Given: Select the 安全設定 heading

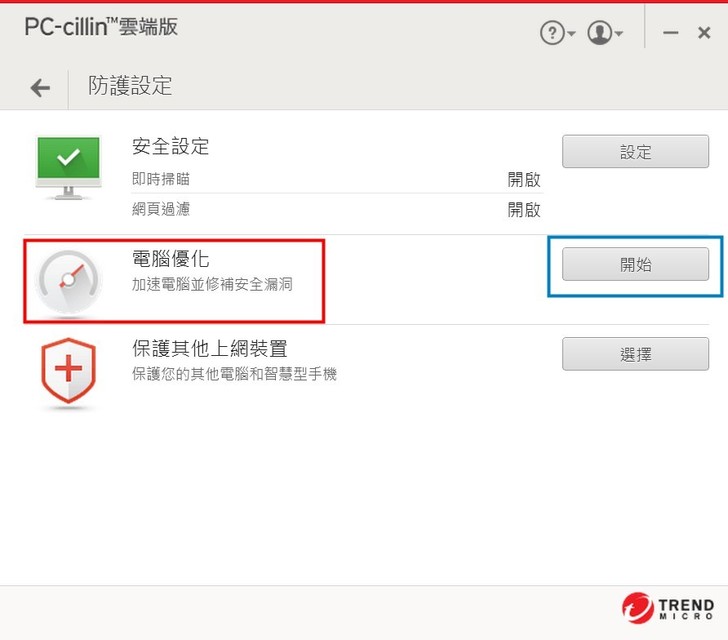Looking at the screenshot, I should click(x=170, y=146).
